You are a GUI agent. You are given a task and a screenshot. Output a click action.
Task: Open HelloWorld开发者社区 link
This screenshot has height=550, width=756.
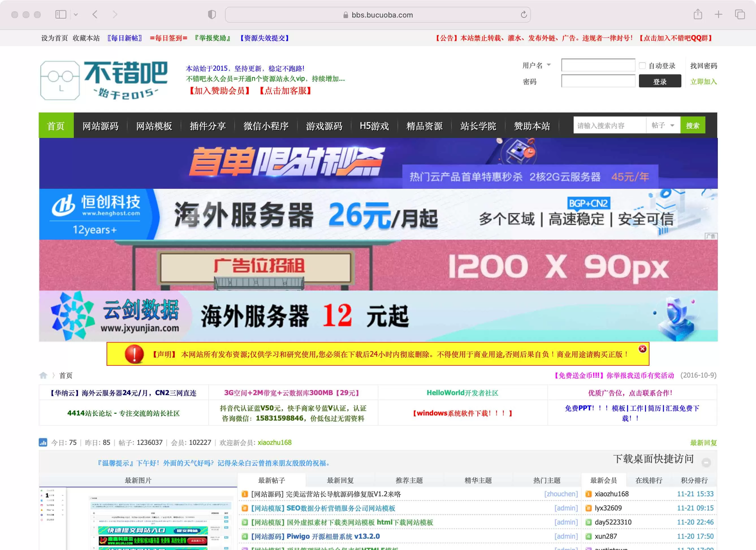[463, 393]
